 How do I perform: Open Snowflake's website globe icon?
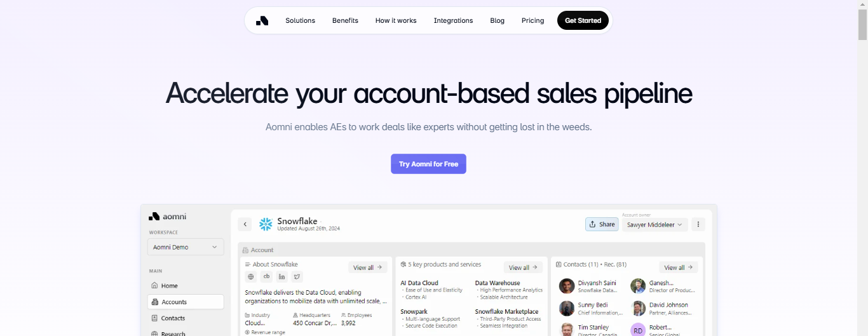251,277
